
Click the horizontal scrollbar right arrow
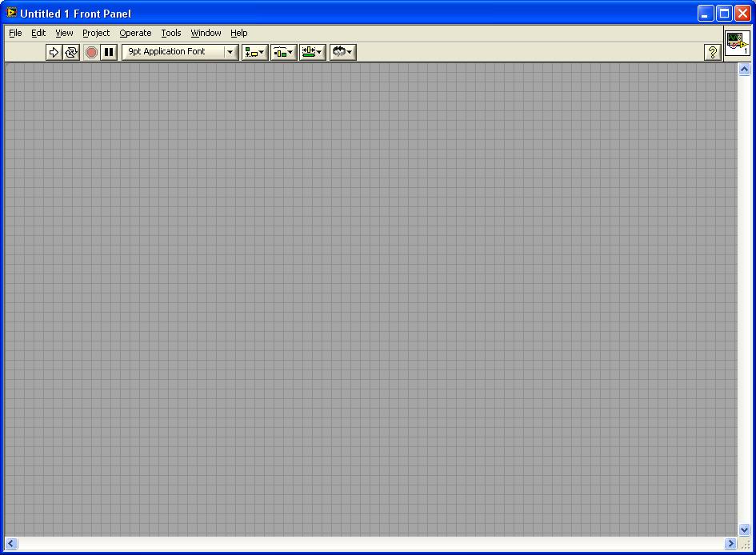[x=730, y=544]
